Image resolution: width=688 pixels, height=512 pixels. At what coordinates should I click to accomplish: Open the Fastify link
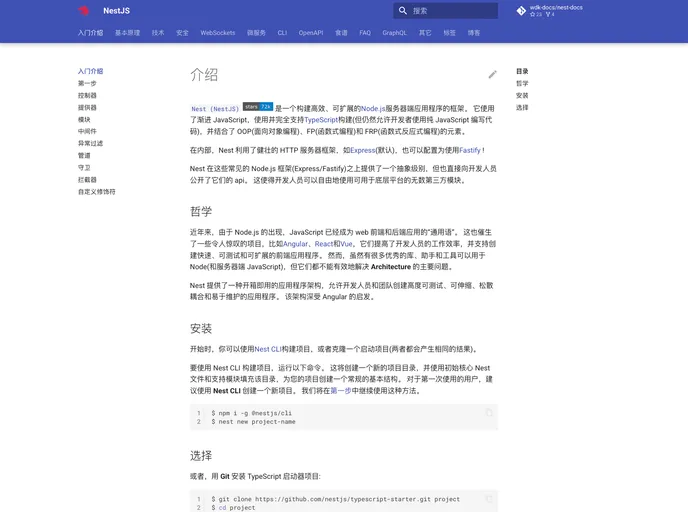(x=470, y=150)
